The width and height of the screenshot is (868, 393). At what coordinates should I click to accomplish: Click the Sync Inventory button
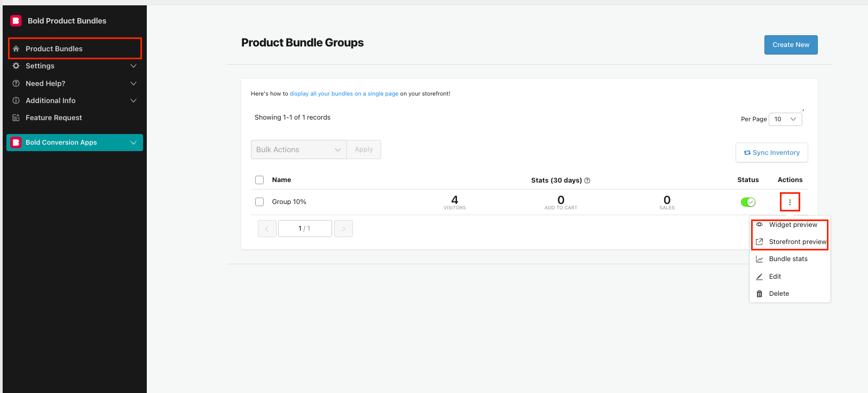(772, 153)
